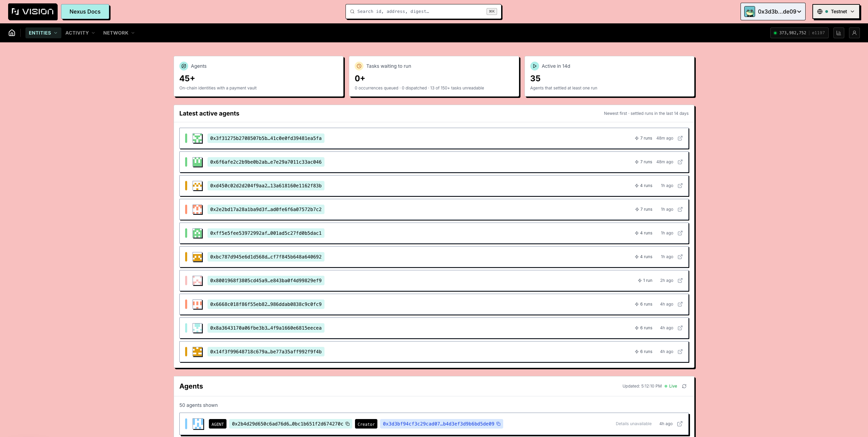868x437 pixels.
Task: Open agent 0x8a3643170a06fbe3b3 address link
Action: pos(266,328)
